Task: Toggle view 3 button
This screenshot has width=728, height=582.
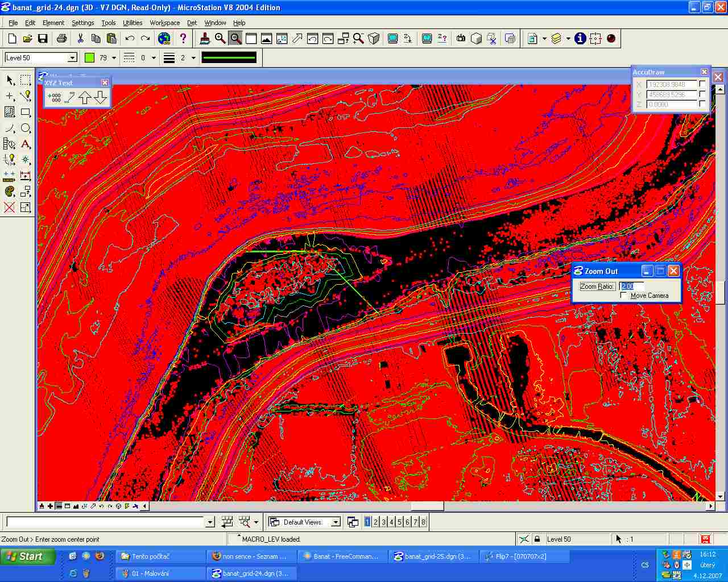Action: pos(383,522)
